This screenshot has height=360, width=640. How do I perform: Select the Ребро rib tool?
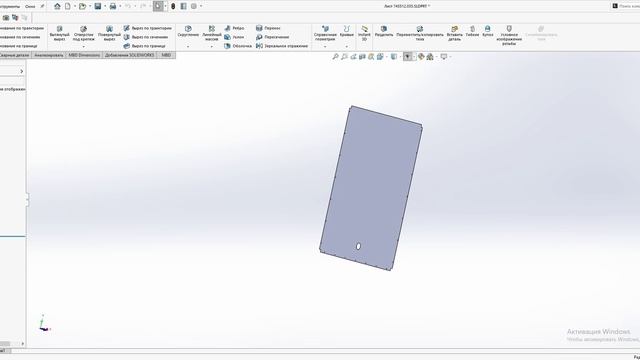(234, 28)
